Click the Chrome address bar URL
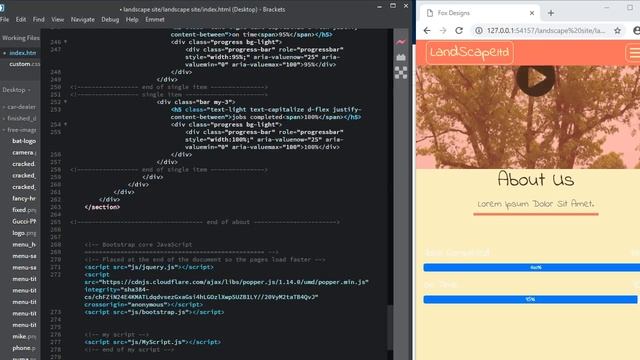Screen dimensions: 640x360 coord(546,31)
